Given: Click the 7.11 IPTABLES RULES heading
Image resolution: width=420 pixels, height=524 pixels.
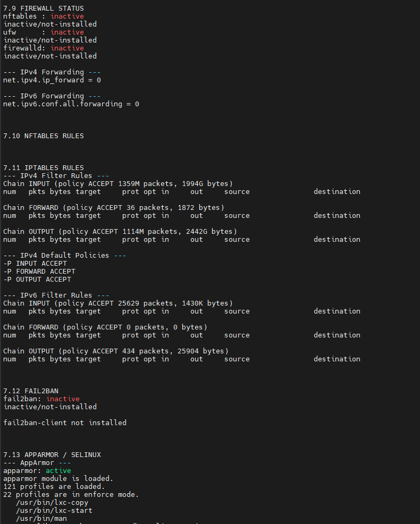Looking at the screenshot, I should (44, 168).
